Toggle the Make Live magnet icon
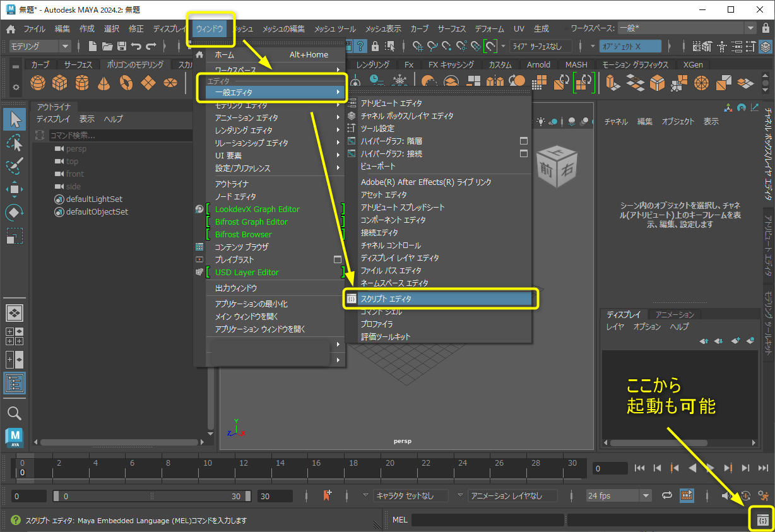The width and height of the screenshot is (775, 532). coord(490,46)
